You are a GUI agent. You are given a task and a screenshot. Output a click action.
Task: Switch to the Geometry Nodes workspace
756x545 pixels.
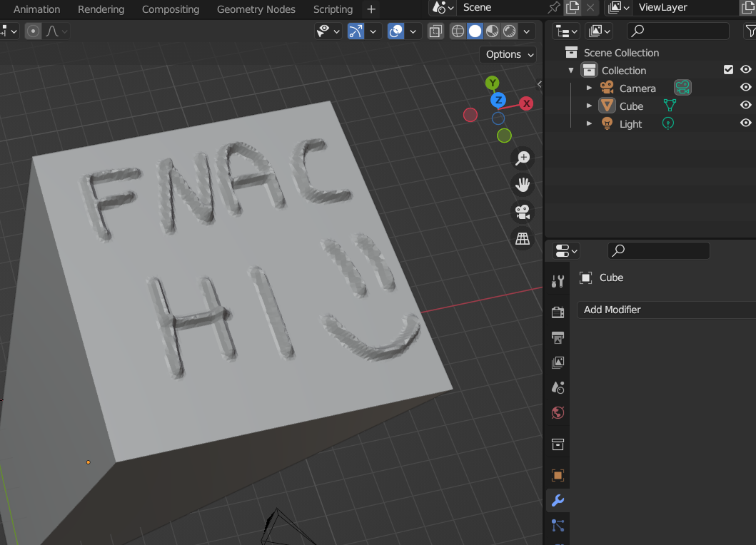click(x=256, y=9)
